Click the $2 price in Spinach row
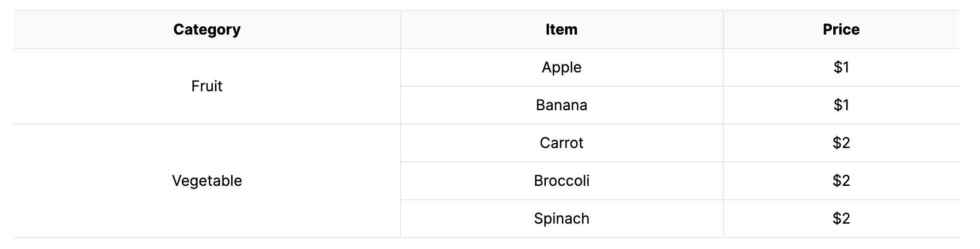Viewport: 980px width, 249px height. click(x=841, y=219)
